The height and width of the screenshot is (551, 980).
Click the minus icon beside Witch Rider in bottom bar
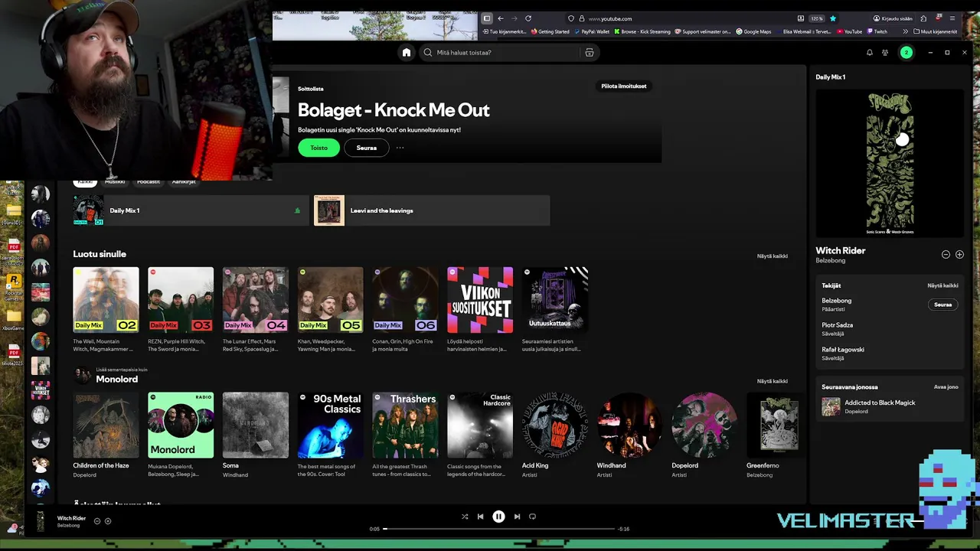tap(97, 521)
